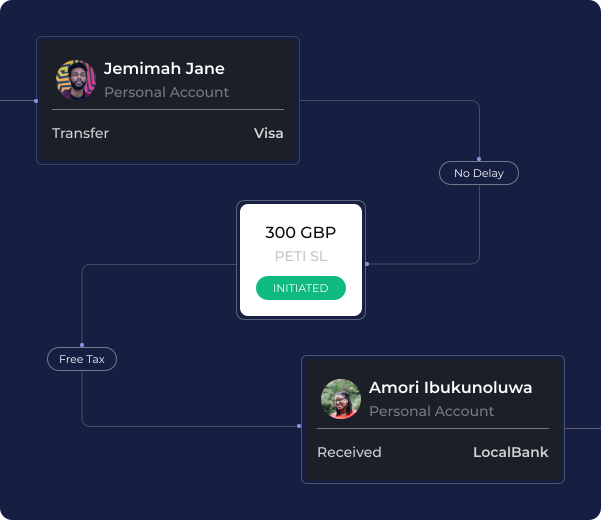Select the Transfer label on Jemimah's card
The width and height of the screenshot is (601, 520).
tap(80, 133)
